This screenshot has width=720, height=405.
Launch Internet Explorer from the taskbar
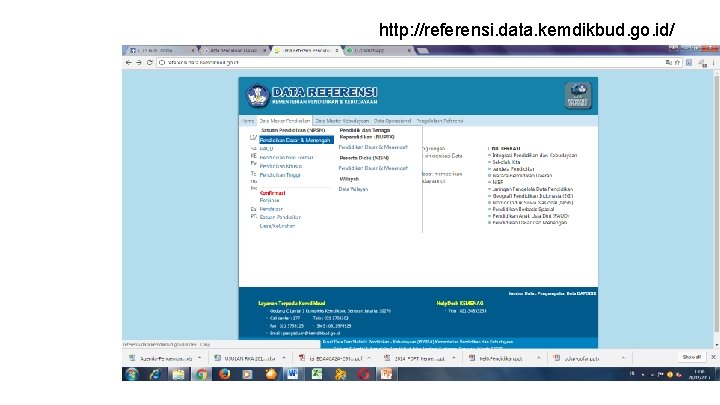[x=155, y=374]
